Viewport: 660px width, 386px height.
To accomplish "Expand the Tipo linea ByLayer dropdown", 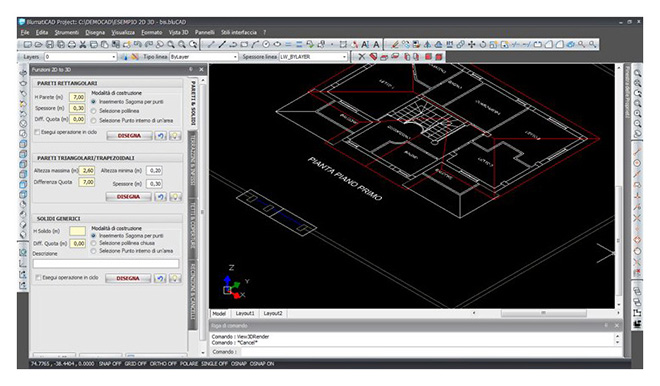I will point(204,57).
